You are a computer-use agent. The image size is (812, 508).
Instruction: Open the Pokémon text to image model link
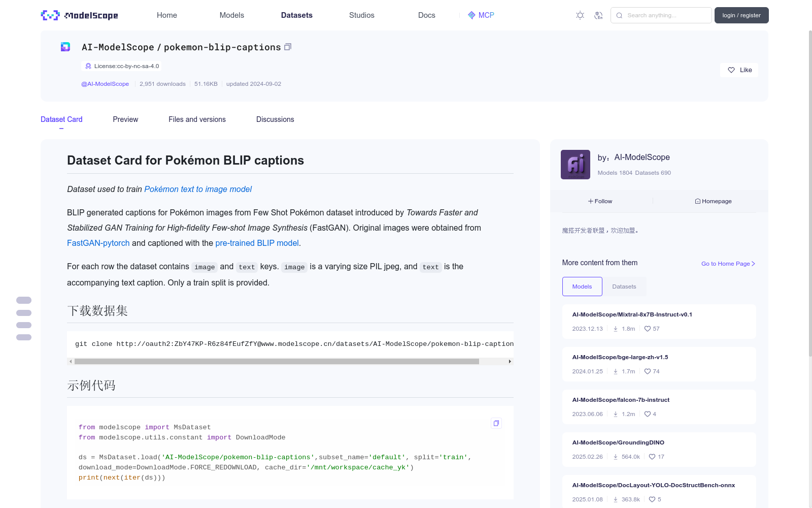click(198, 189)
